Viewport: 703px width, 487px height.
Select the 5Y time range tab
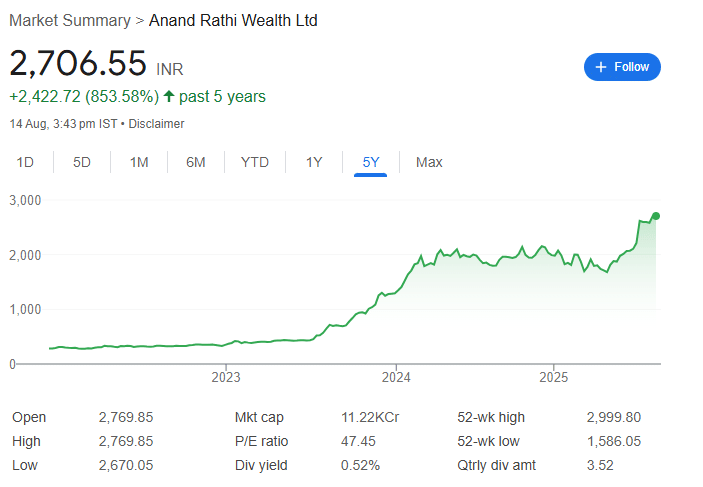coord(371,162)
